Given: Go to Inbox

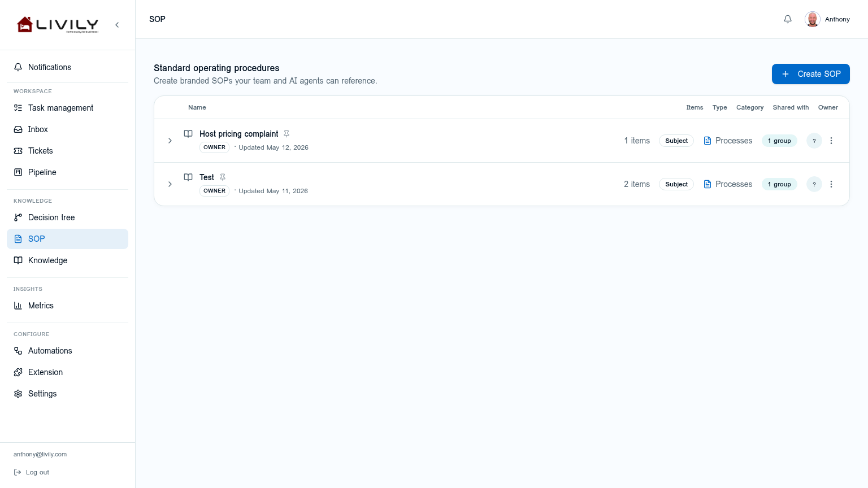Looking at the screenshot, I should (67, 129).
